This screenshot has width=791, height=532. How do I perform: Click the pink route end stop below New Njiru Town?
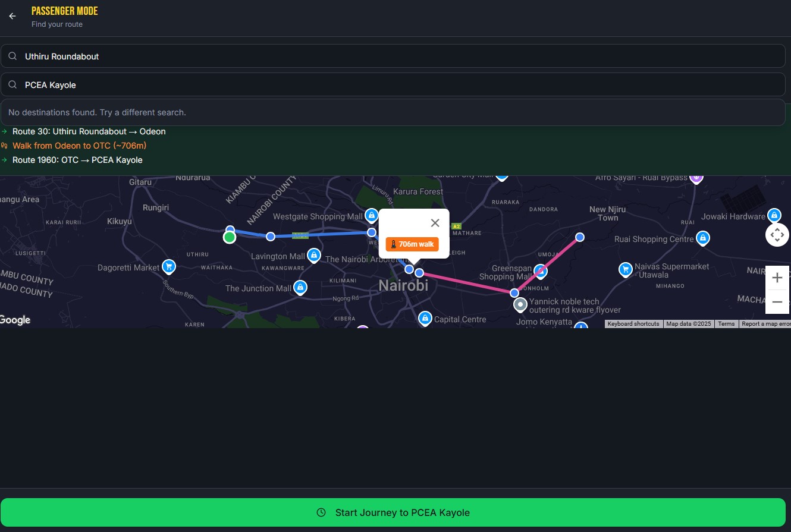(x=580, y=237)
